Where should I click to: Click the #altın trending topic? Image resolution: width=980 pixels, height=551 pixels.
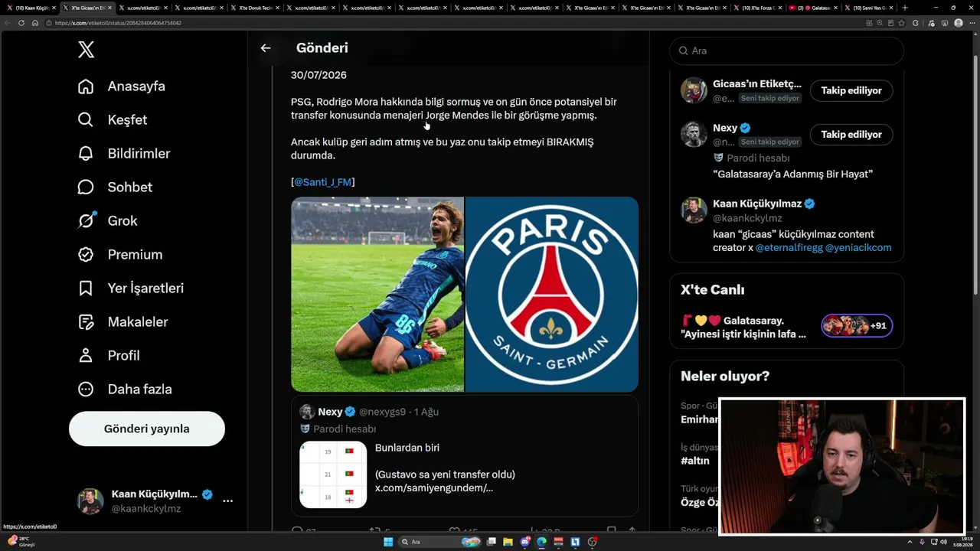click(x=695, y=461)
